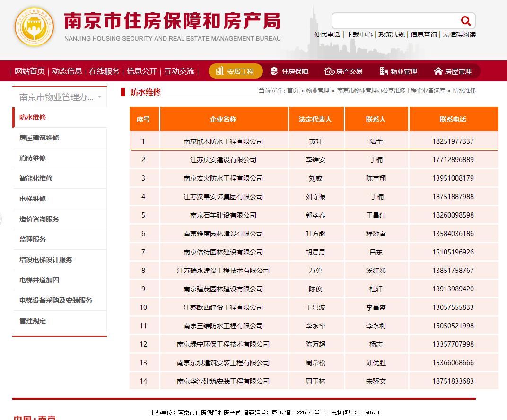The image size is (507, 420).
Task: Select 电梯维修 in the sidebar
Action: [60, 199]
